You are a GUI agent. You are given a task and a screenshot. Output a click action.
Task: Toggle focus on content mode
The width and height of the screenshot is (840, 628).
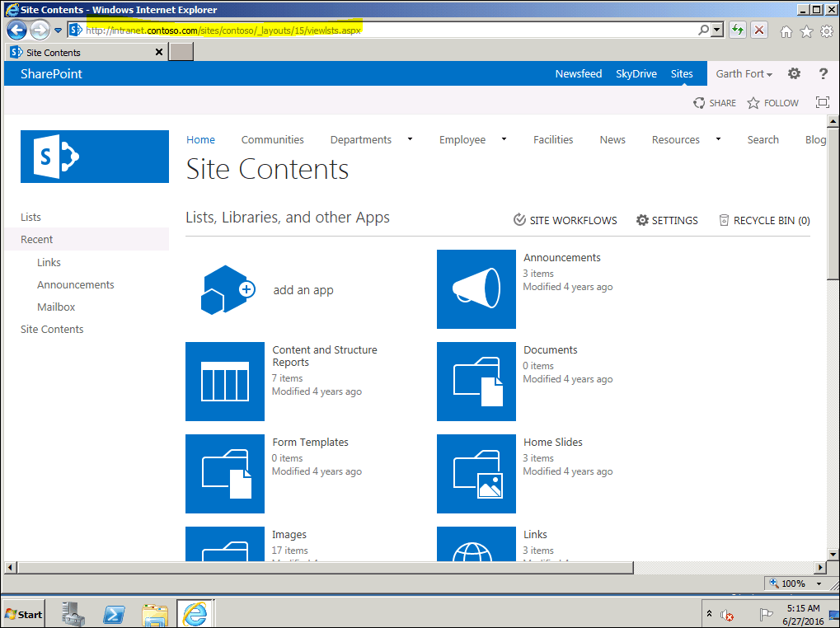tap(822, 102)
